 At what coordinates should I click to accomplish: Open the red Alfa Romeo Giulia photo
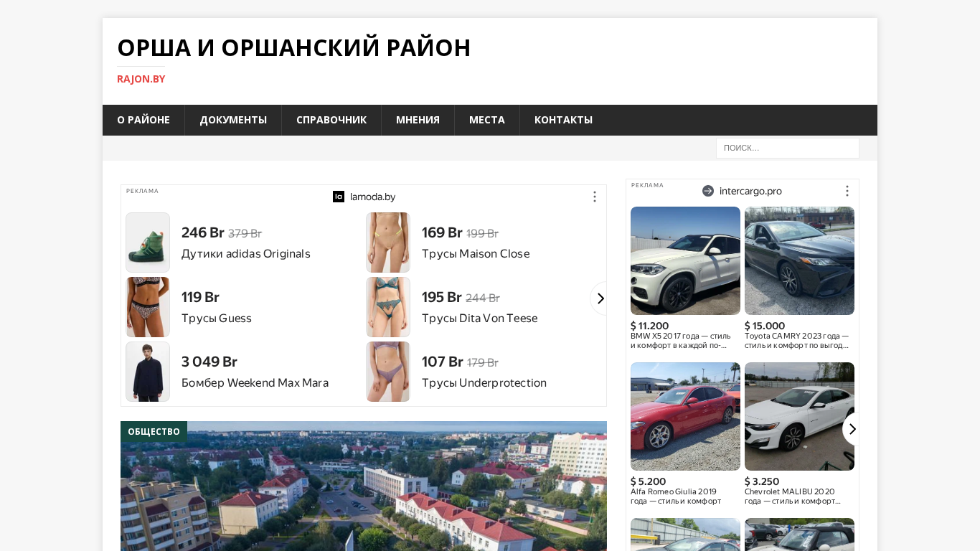pos(685,416)
